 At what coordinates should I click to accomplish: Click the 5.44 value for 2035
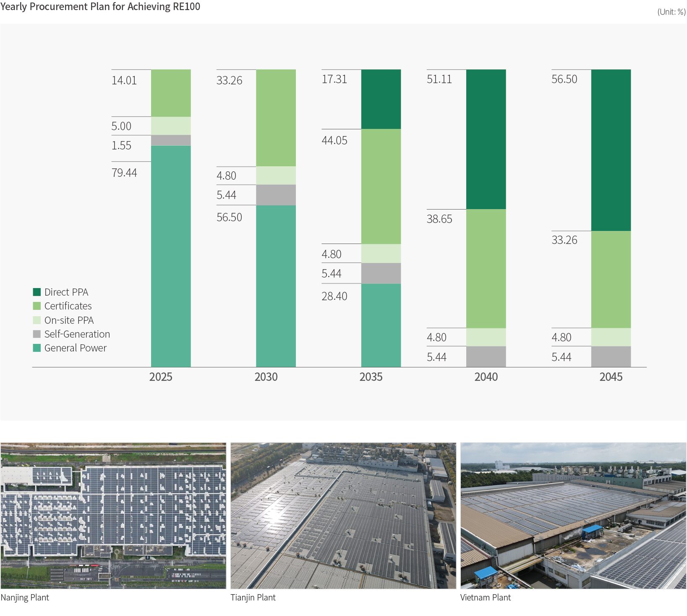tap(332, 273)
